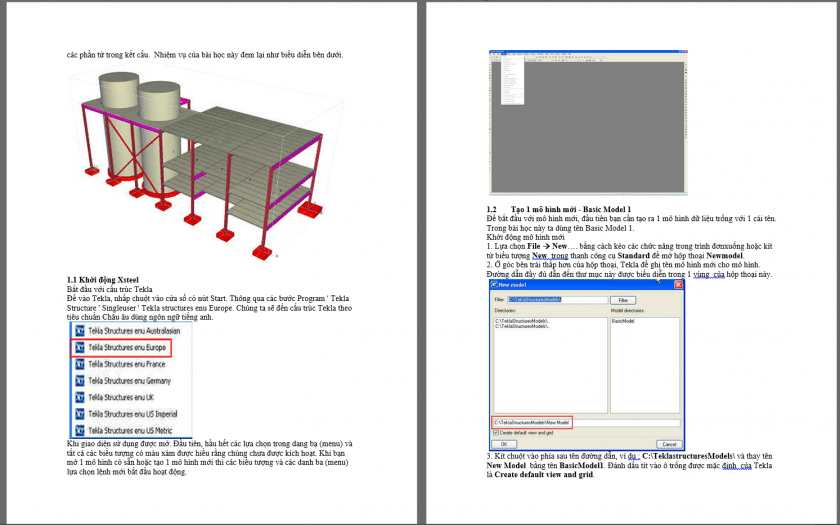The image size is (840, 525).
Task: Choose 'Tekla Structures enu Europe' entry text
Action: [x=127, y=347]
